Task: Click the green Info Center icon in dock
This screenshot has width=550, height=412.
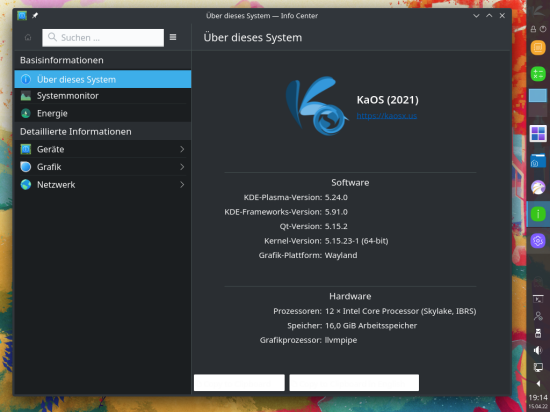Action: tap(538, 214)
